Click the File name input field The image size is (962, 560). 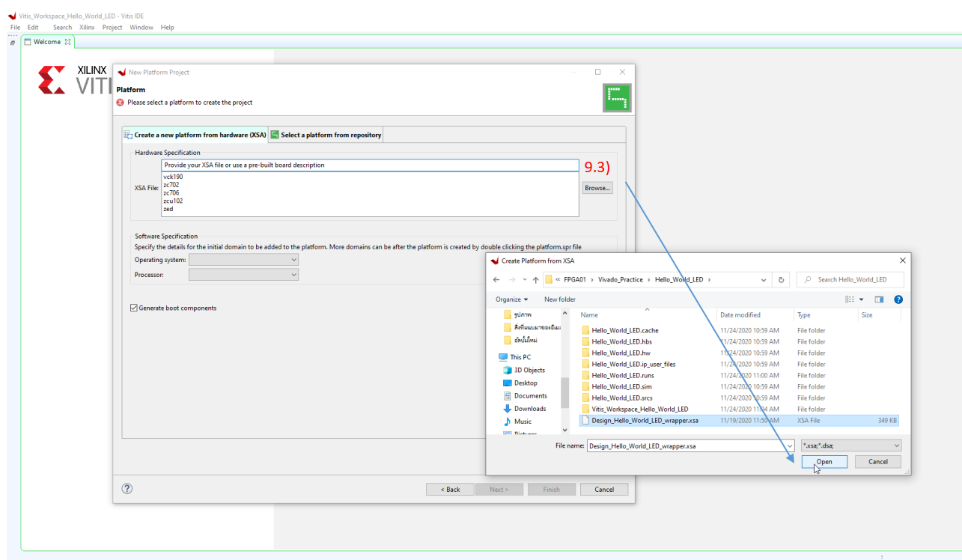coord(689,445)
